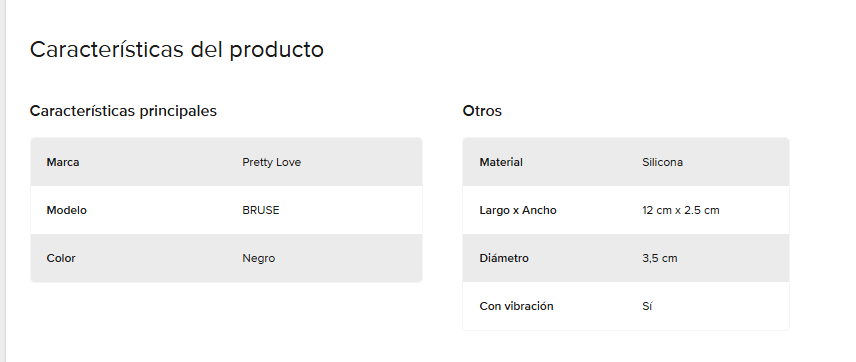Viewport: 856px width, 362px height.
Task: Select the 'Características principales' section title
Action: (x=123, y=111)
